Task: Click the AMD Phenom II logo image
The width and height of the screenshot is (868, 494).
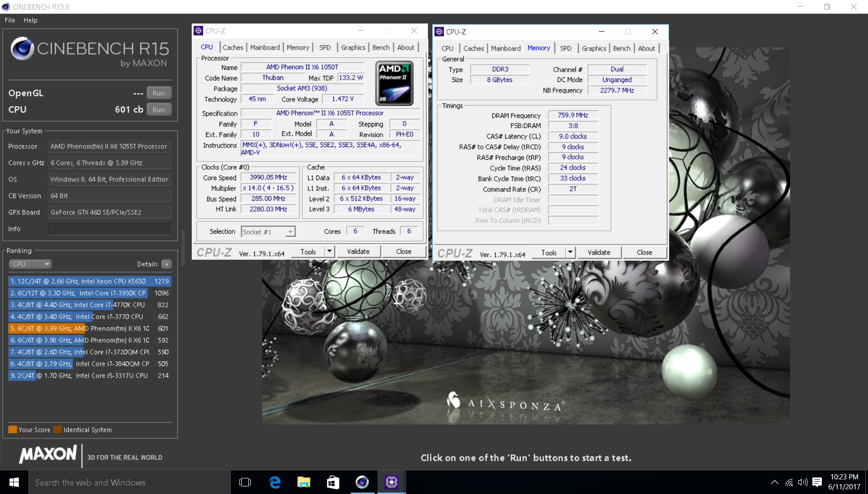Action: tap(394, 83)
